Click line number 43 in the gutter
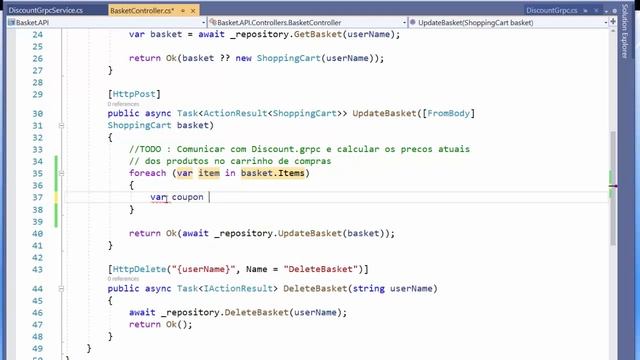The image size is (640, 360). tap(38, 270)
